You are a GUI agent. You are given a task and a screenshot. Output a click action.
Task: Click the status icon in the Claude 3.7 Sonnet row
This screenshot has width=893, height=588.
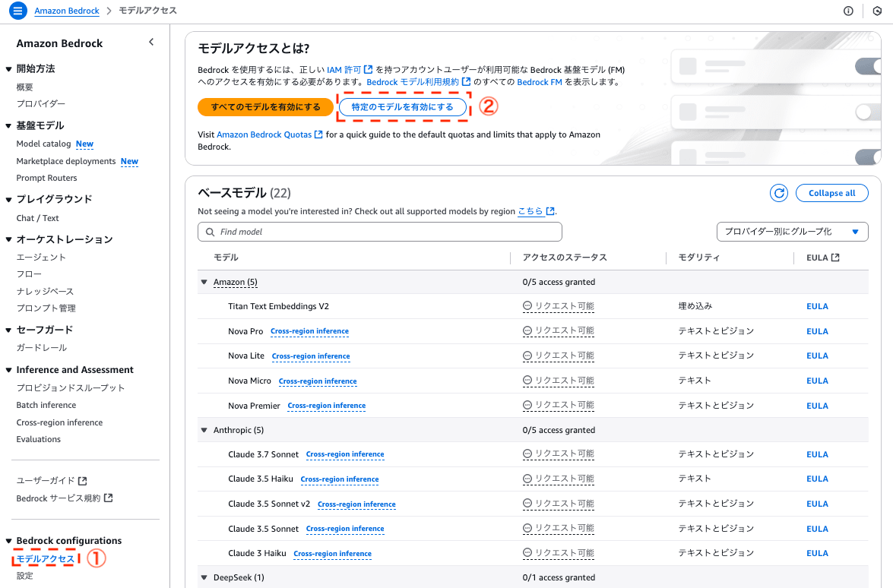point(527,454)
